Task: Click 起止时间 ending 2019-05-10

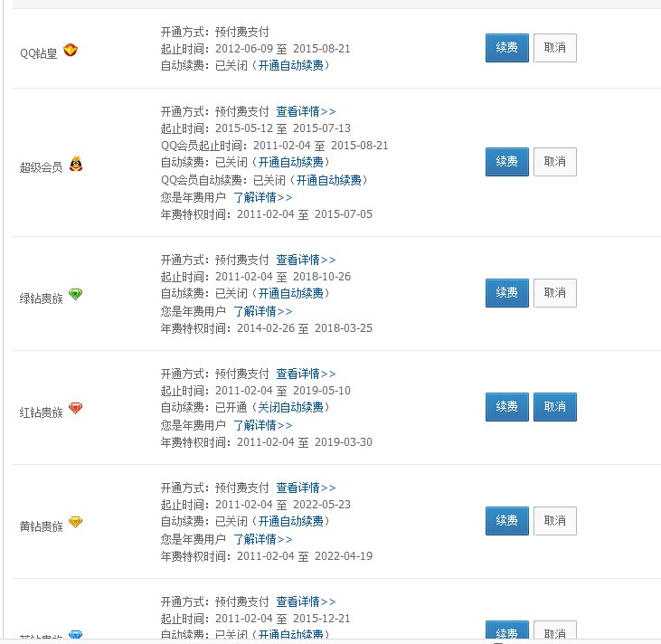Action: coord(256,391)
